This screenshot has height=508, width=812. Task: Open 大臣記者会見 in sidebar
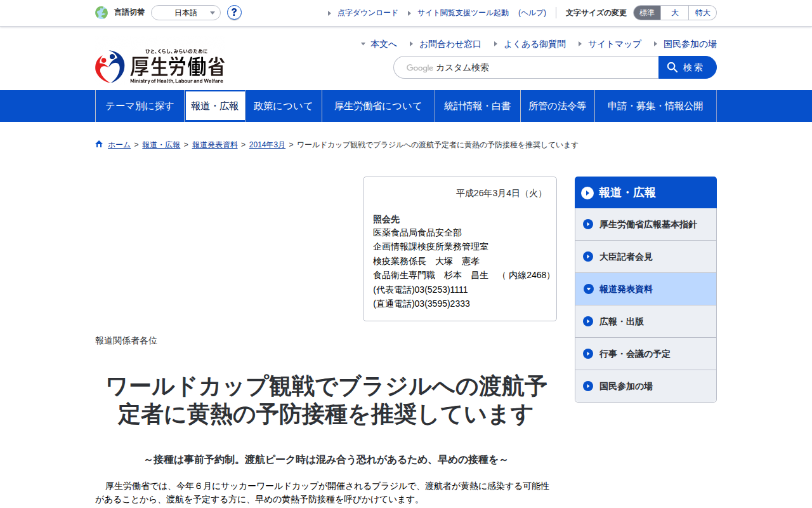click(646, 257)
